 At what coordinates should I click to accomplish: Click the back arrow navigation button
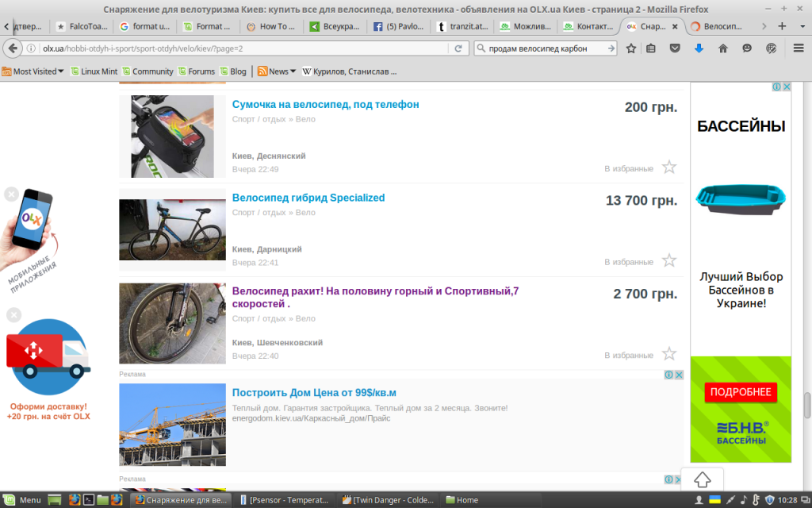(x=13, y=48)
